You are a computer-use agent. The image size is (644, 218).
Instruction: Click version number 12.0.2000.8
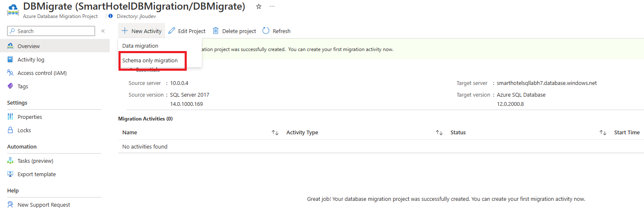(510, 104)
